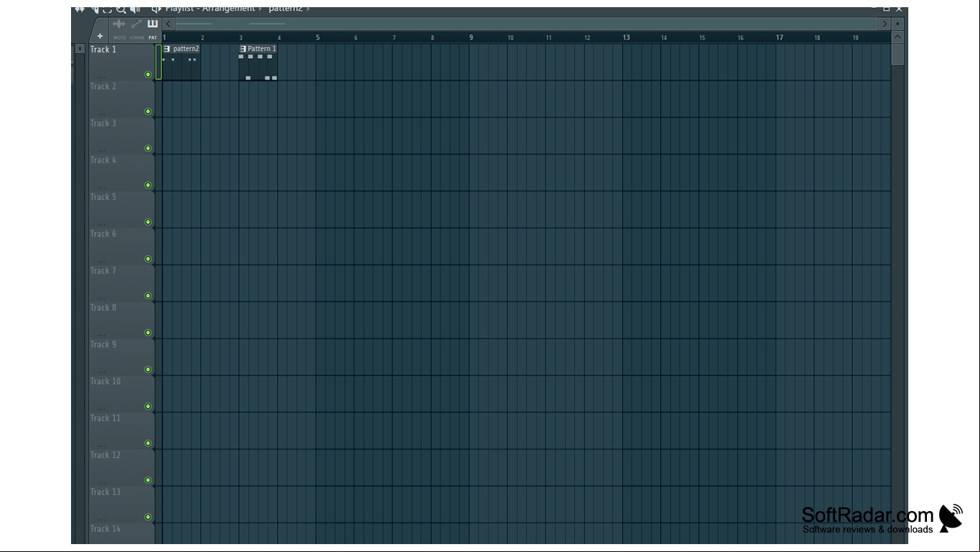Jump to bar 9 on the timeline ruler
This screenshot has width=980, height=552.
471,37
